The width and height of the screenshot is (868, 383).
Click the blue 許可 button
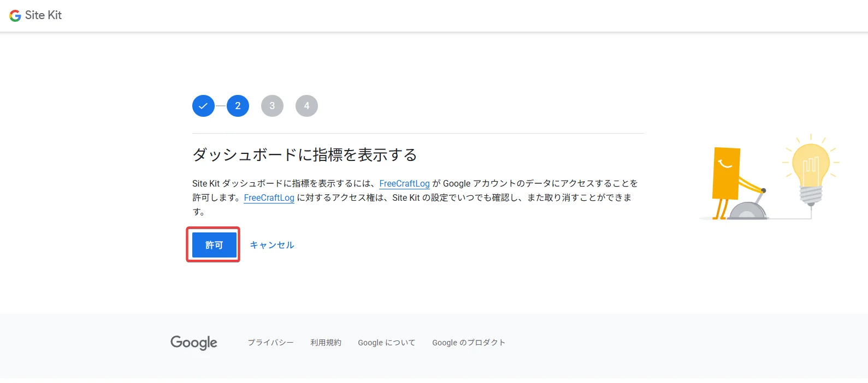(x=214, y=245)
